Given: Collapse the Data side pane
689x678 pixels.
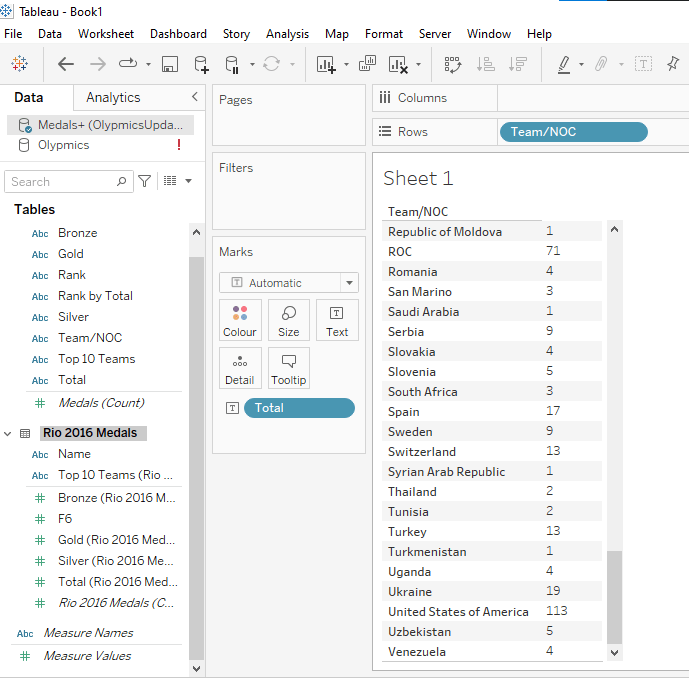Looking at the screenshot, I should 195,97.
